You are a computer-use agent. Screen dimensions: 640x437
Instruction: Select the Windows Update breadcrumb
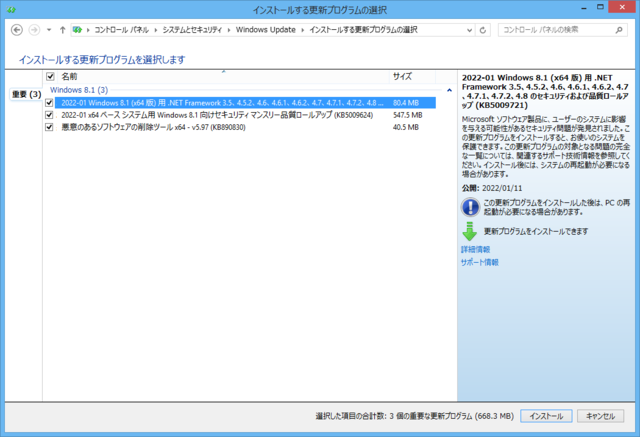coord(266,30)
